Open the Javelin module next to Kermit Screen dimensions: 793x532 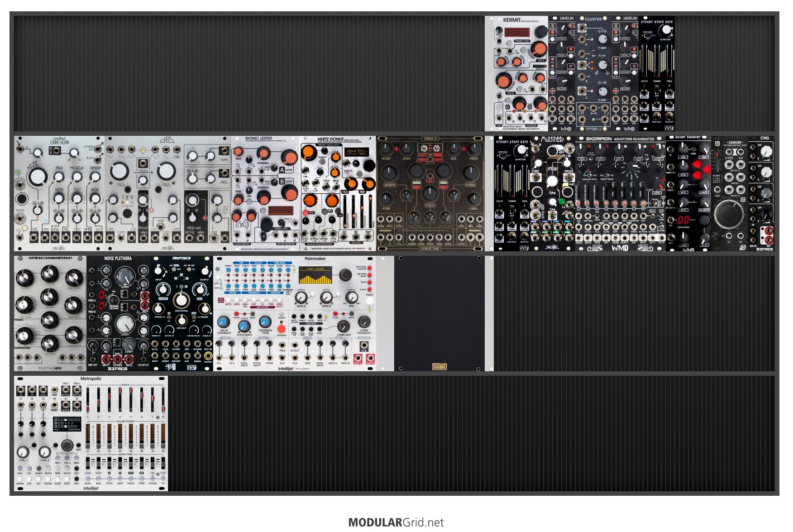click(x=562, y=74)
